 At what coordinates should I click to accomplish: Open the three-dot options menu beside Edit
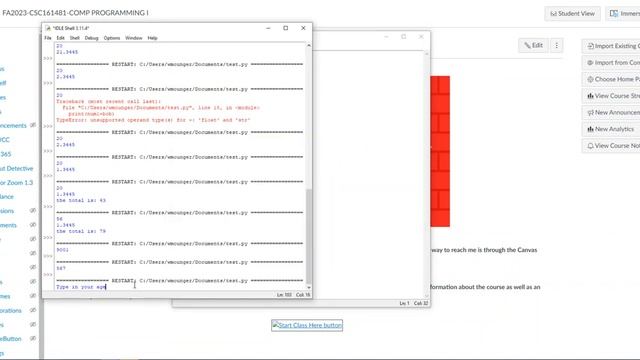[556, 45]
